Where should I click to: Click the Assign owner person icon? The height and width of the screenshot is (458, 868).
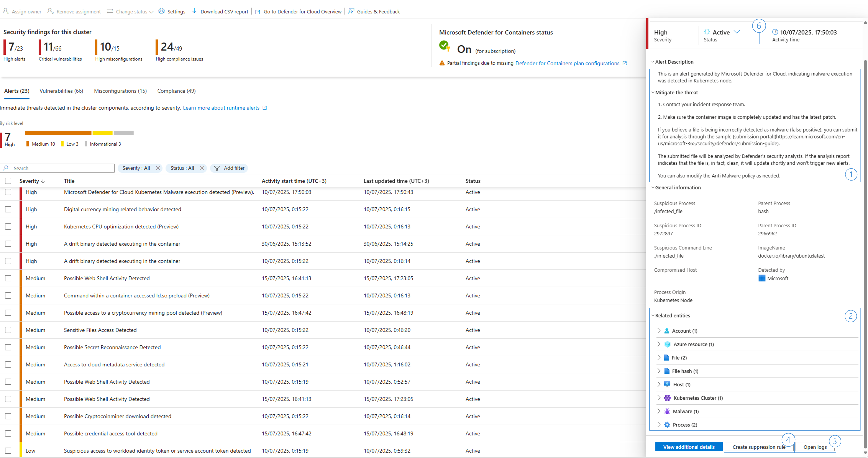coord(6,11)
